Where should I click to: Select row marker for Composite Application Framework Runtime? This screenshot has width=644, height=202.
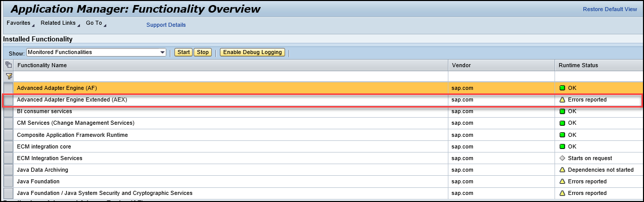[x=8, y=135]
